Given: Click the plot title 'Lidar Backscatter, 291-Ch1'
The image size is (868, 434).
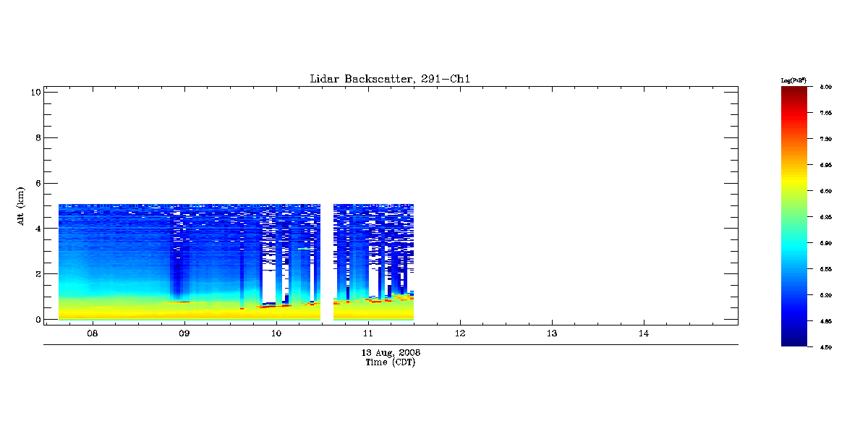Looking at the screenshot, I should (391, 79).
